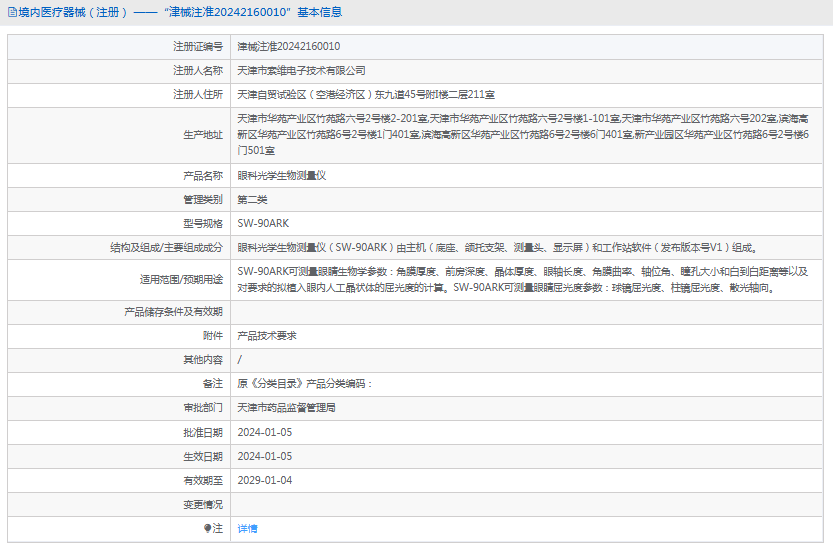Image resolution: width=833 pixels, height=545 pixels.
Task: Click the 有效期至 label
Action: (x=203, y=480)
